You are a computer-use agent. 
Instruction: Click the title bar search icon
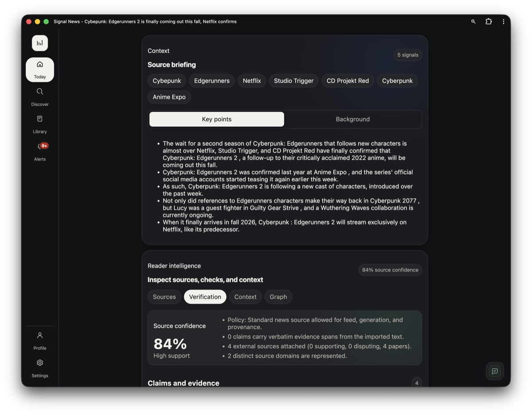(473, 21)
